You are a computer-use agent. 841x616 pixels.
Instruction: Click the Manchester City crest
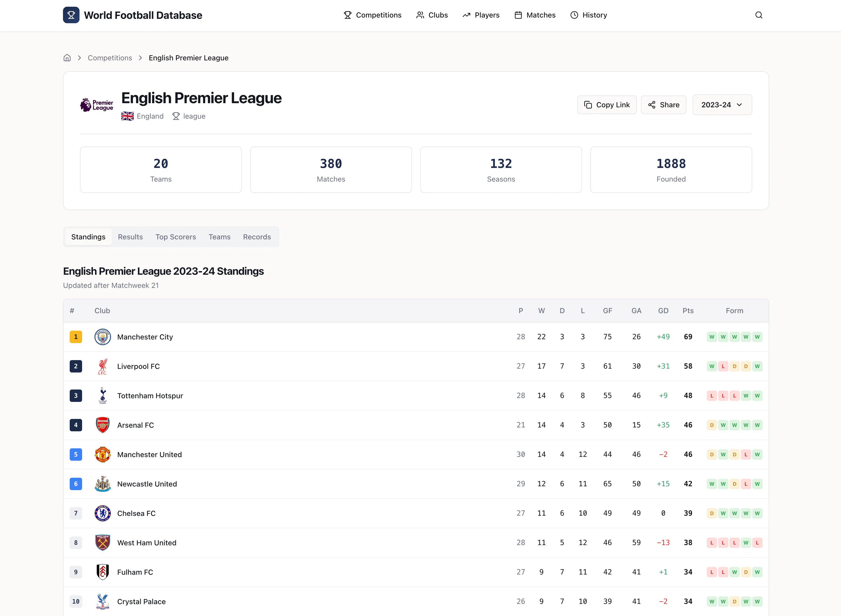(102, 337)
